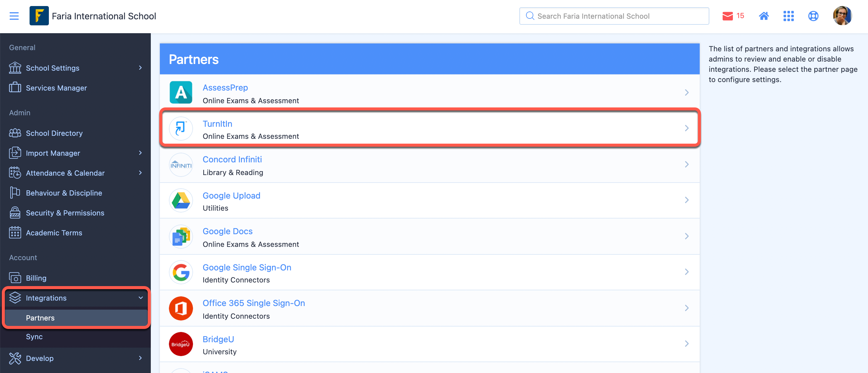Expand the School Settings chevron
The height and width of the screenshot is (373, 868).
coord(141,68)
